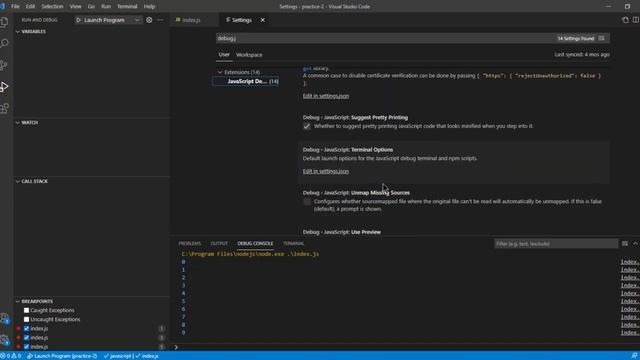Open Run and Debug view icon
This screenshot has width=640, height=360.
pos(4,87)
